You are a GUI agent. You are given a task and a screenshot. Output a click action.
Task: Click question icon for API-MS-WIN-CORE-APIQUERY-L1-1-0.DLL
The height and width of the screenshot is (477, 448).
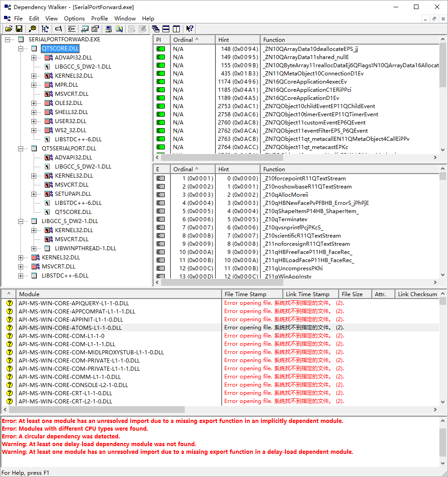10,303
